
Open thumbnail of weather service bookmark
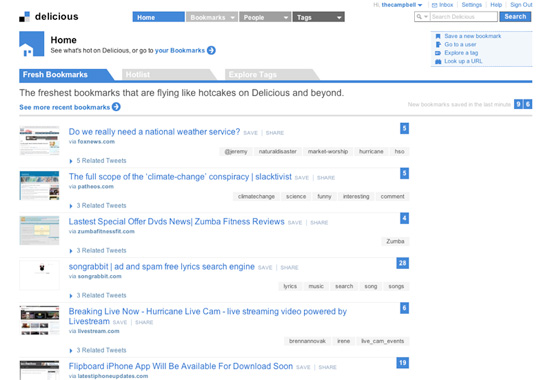coord(39,140)
